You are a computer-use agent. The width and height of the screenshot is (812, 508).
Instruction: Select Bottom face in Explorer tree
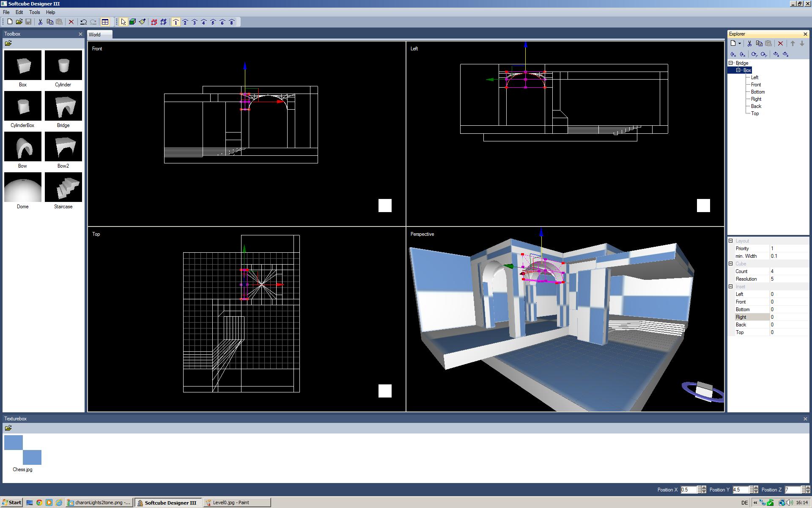[x=757, y=92]
